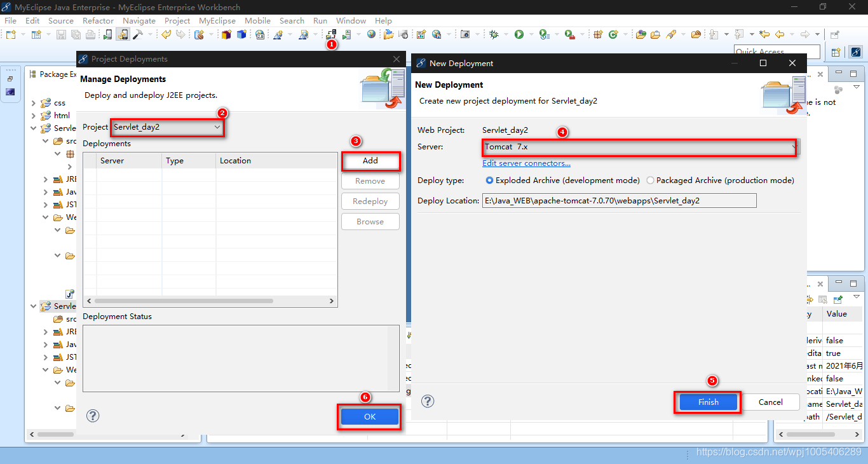868x464 pixels.
Task: Click the Run External Tools toolbox icon
Action: (x=570, y=34)
